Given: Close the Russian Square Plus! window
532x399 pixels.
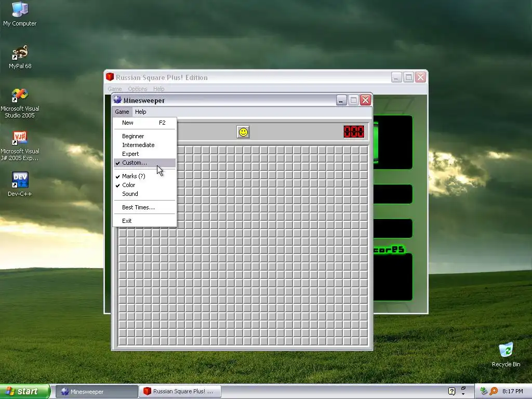Looking at the screenshot, I should (420, 77).
